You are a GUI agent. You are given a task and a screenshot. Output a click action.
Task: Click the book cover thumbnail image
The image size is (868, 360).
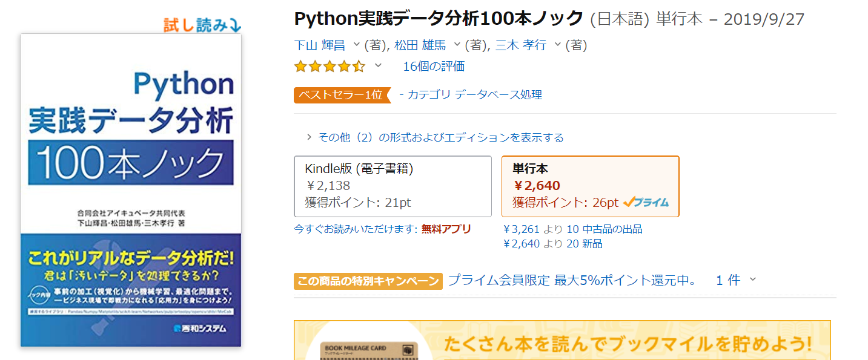pos(131,190)
